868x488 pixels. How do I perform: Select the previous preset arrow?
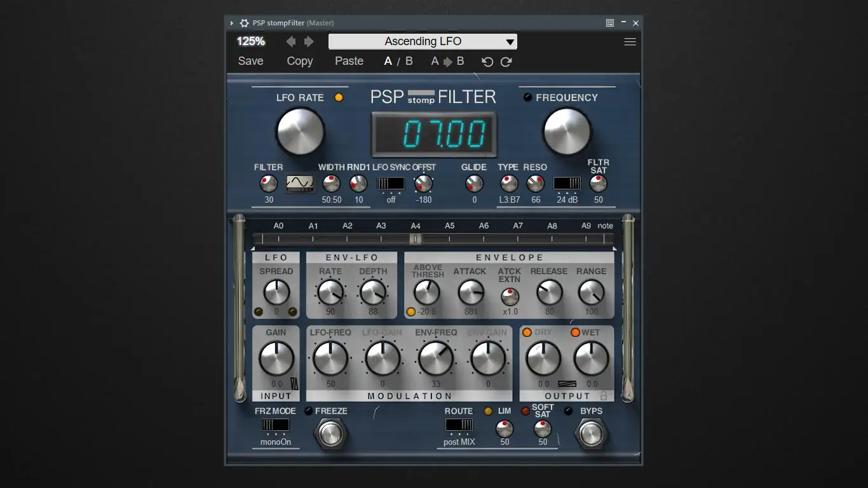pyautogui.click(x=290, y=41)
